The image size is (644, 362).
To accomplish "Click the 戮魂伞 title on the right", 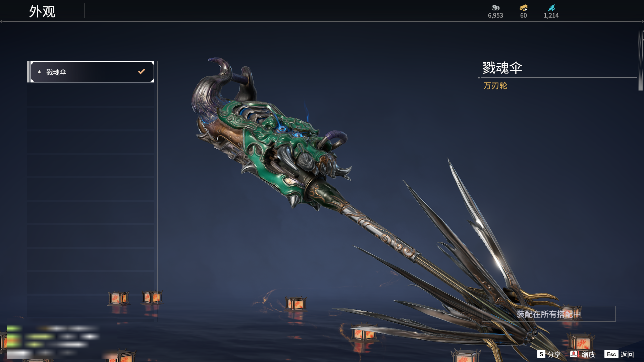I will (x=502, y=68).
